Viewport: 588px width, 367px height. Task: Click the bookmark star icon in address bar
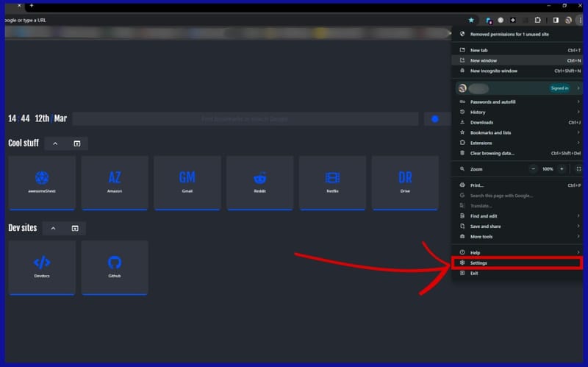(471, 20)
